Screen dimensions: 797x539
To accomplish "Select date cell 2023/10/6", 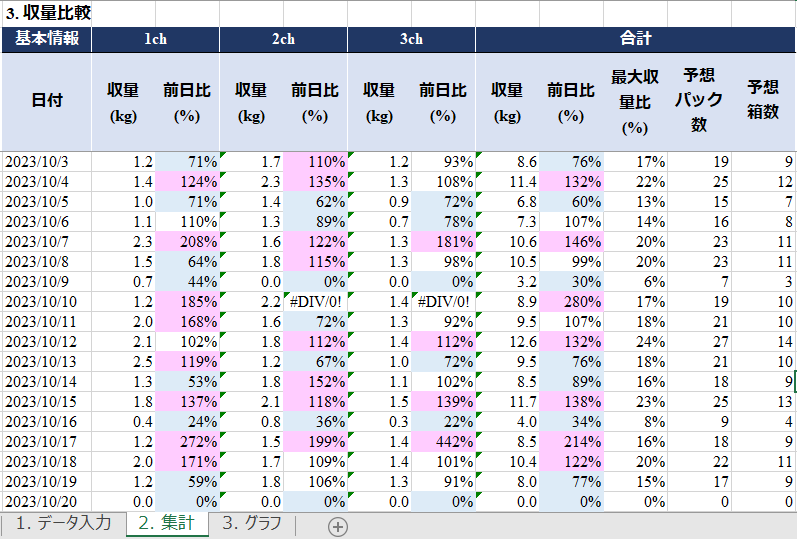I will 47,222.
